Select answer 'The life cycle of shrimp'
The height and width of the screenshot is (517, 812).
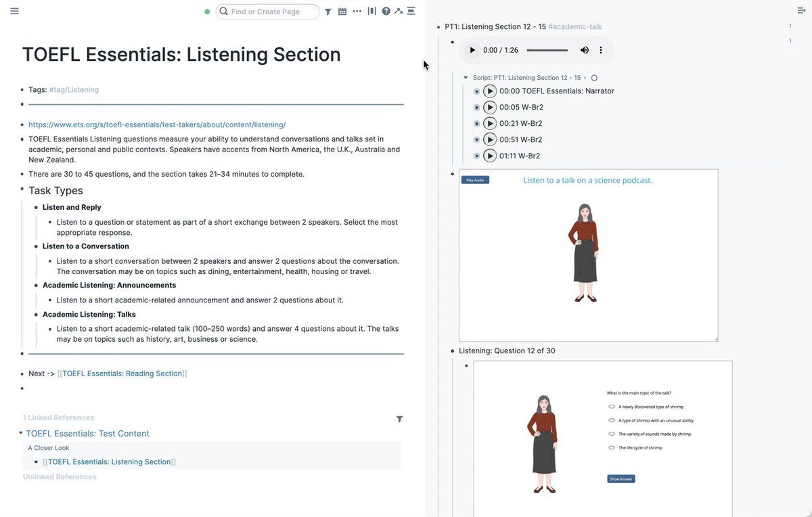pos(611,447)
